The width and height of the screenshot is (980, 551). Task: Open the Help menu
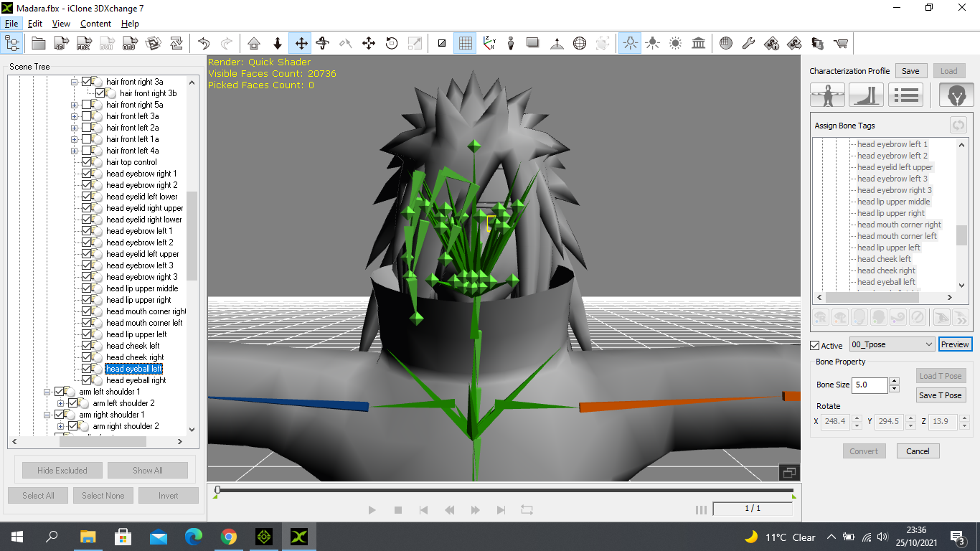tap(130, 24)
